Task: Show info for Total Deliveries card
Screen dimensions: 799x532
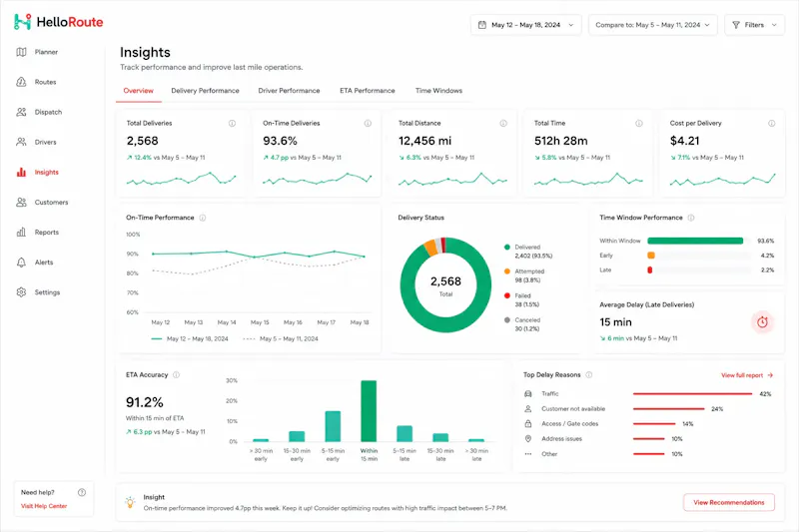Action: click(232, 123)
